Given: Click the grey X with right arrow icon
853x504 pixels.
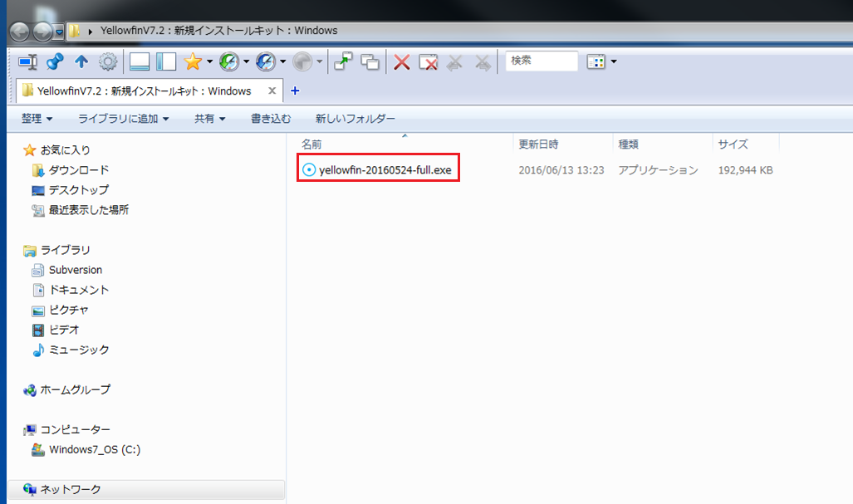Looking at the screenshot, I should coord(482,62).
